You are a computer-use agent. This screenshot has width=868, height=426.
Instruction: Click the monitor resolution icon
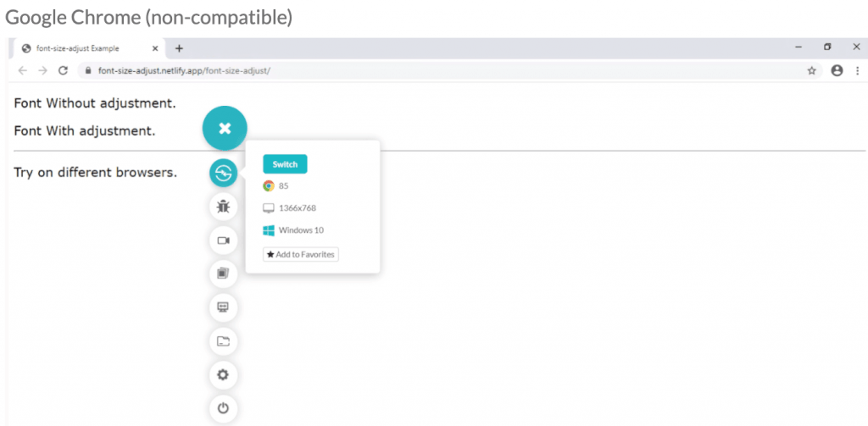223,307
